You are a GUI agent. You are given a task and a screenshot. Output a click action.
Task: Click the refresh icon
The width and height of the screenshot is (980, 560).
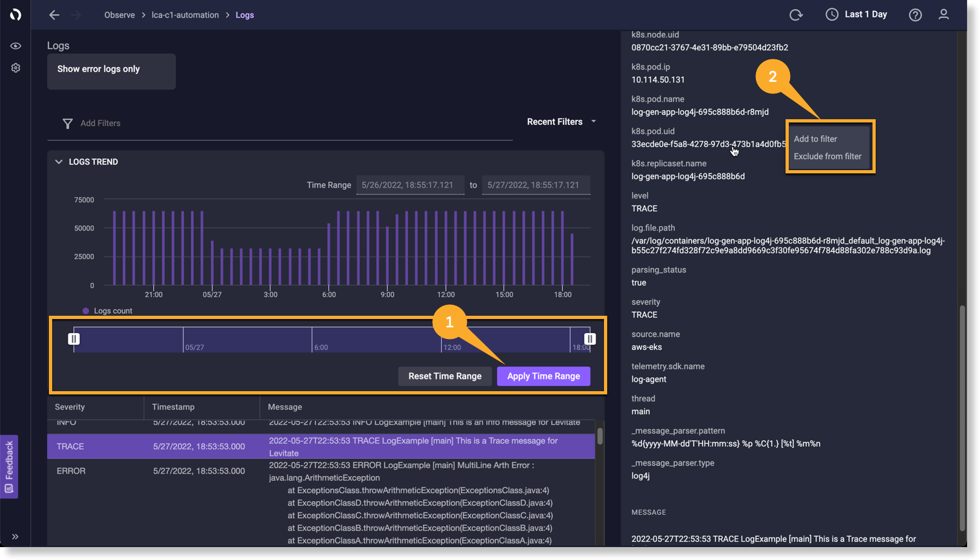796,15
